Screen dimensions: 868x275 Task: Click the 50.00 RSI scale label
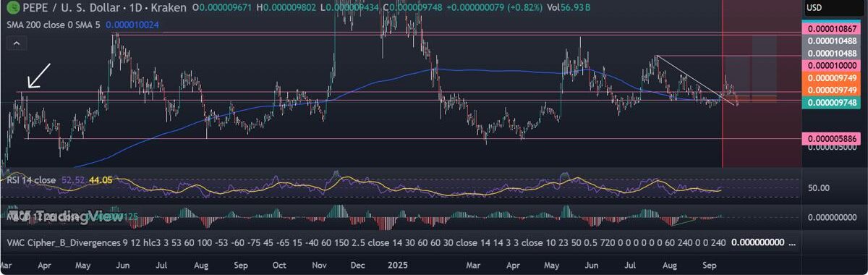819,187
